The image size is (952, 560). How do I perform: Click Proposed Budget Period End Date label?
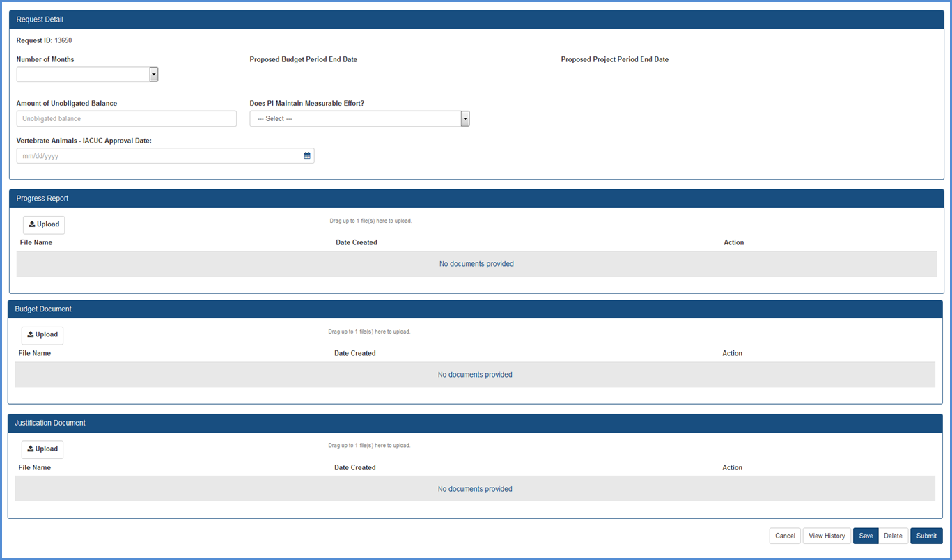[304, 59]
